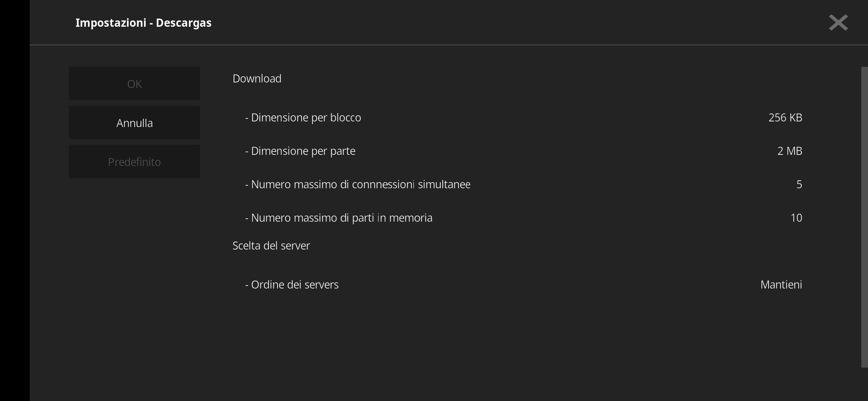Click the dialog title Impostazioni - Descargas
The width and height of the screenshot is (868, 401).
[144, 22]
